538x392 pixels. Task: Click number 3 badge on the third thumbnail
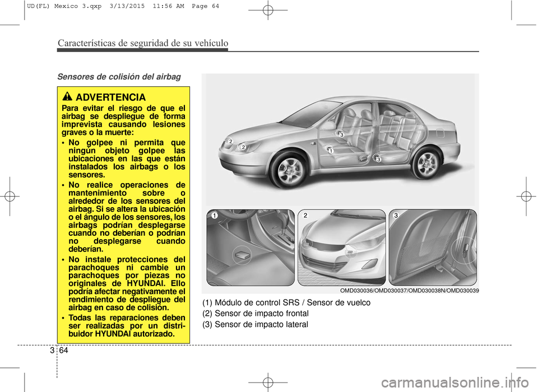click(x=396, y=216)
